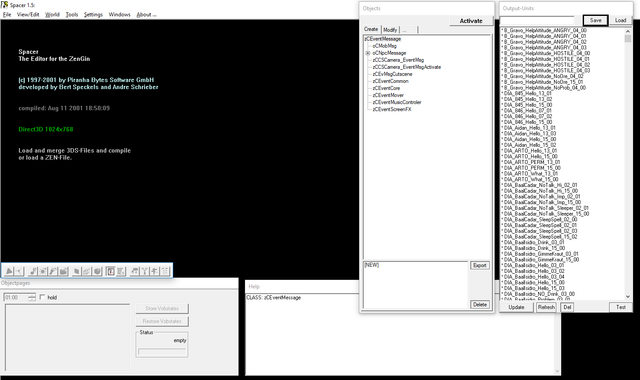Click the Y-shaped icon in the toolbar

point(144,271)
